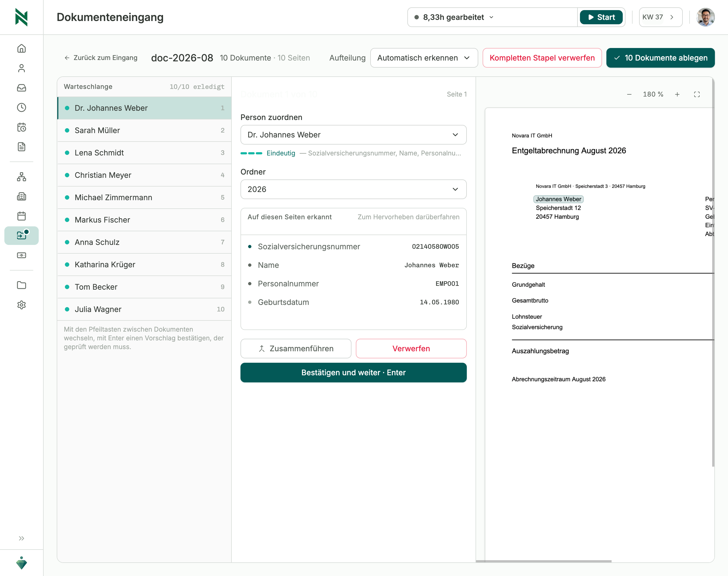Click Bestätigen und weiter button
Screen dimensions: 728x576
(353, 373)
